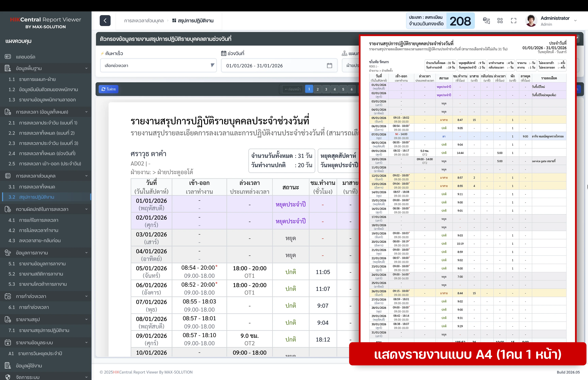Select the แดชบอร์ด dashboard icon in the sidebar
Viewport: 588px width, 380px height.
[8, 56]
